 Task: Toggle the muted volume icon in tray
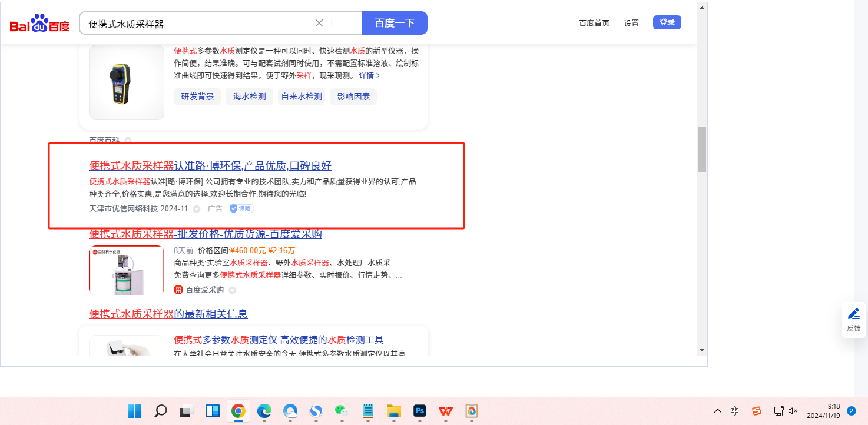click(793, 410)
